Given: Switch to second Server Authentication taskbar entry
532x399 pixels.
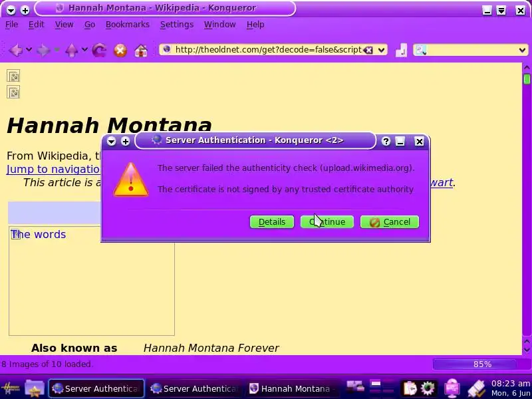Looking at the screenshot, I should (x=194, y=388).
